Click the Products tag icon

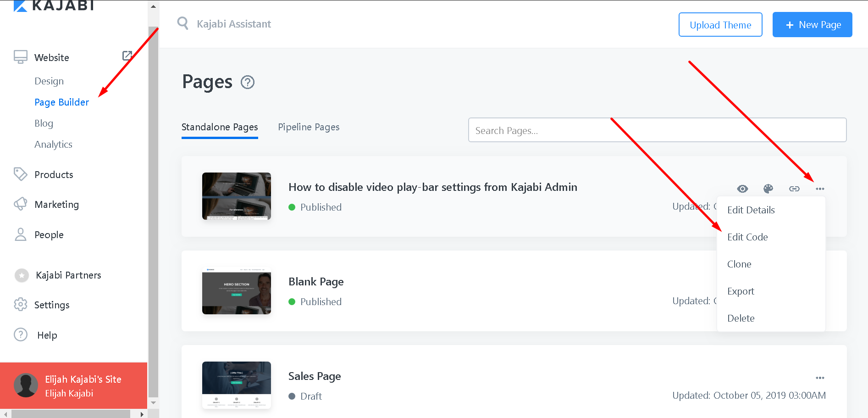(21, 174)
